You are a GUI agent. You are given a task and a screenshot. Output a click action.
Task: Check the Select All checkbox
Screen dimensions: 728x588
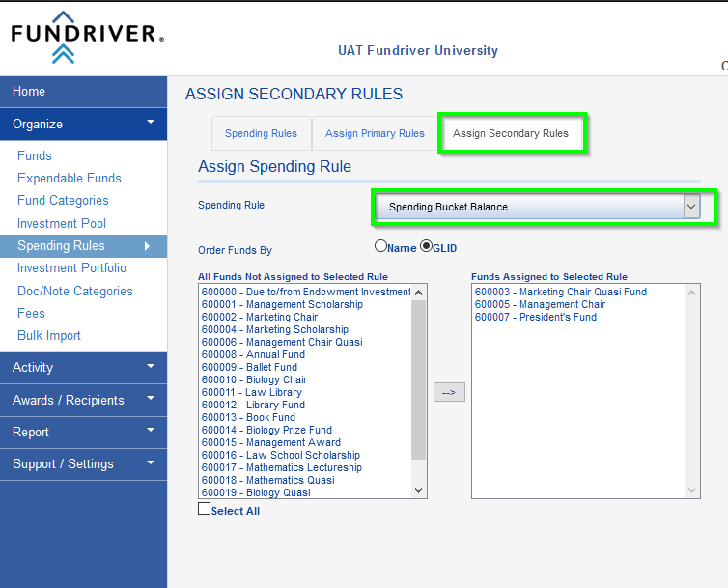(205, 509)
